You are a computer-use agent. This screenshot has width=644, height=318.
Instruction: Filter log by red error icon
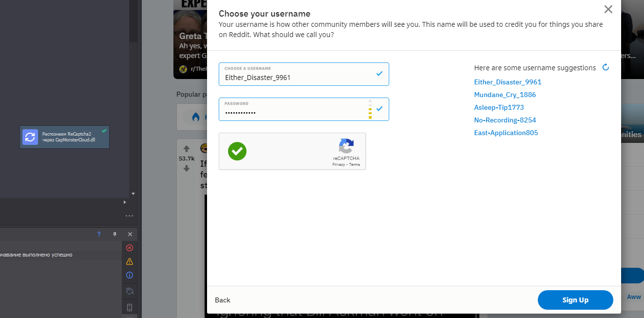[x=130, y=248]
